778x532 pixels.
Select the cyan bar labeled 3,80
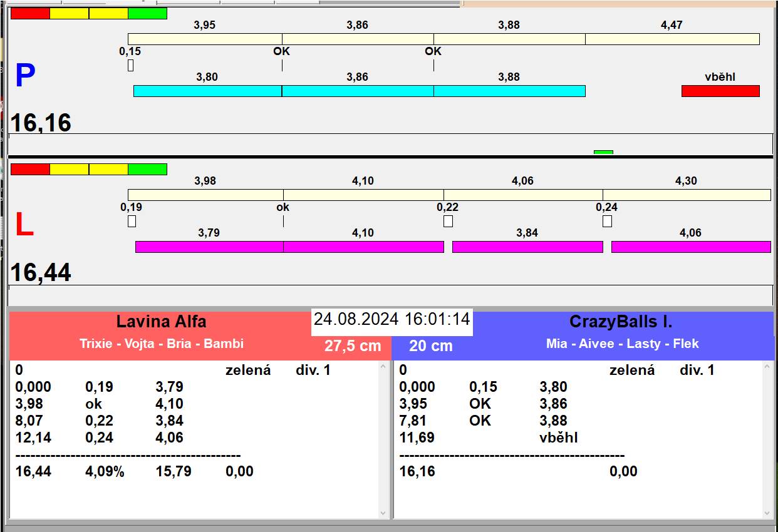pyautogui.click(x=207, y=91)
